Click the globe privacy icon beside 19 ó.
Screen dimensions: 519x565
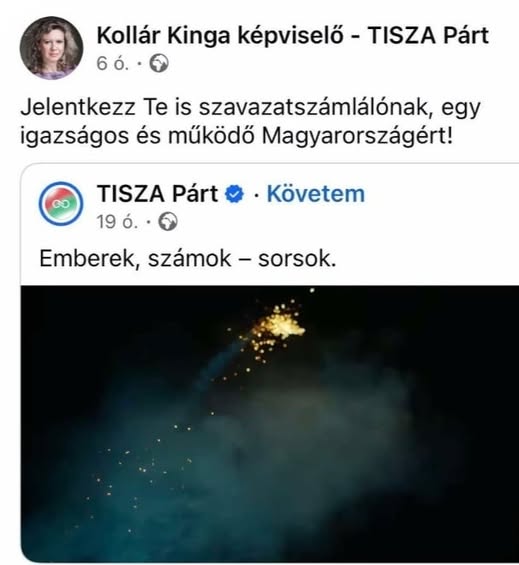[x=168, y=221]
